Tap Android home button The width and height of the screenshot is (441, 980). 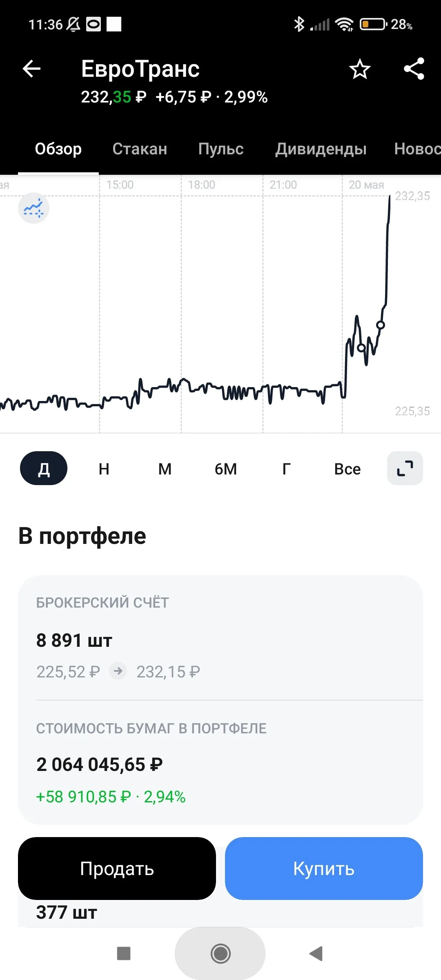(220, 953)
